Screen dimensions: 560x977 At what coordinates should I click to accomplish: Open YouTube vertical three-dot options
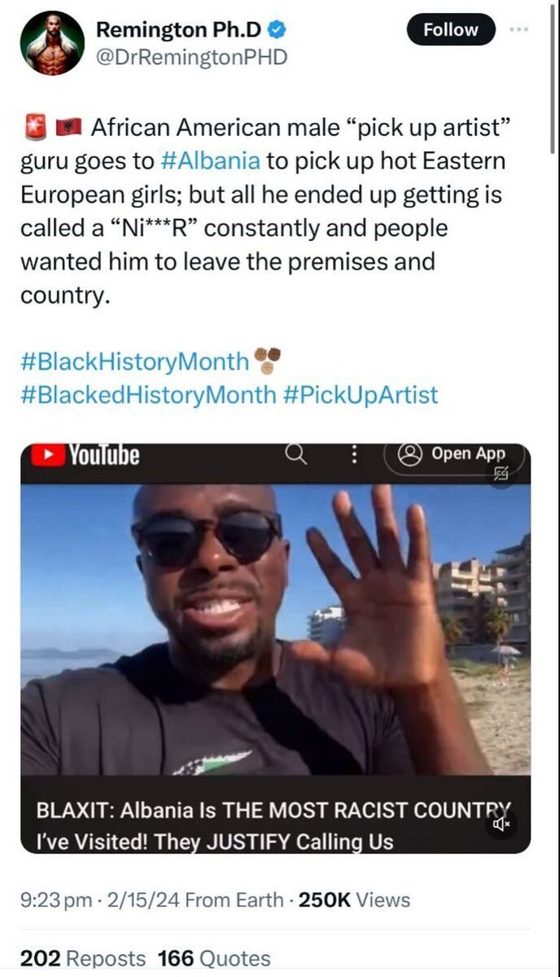pos(354,455)
